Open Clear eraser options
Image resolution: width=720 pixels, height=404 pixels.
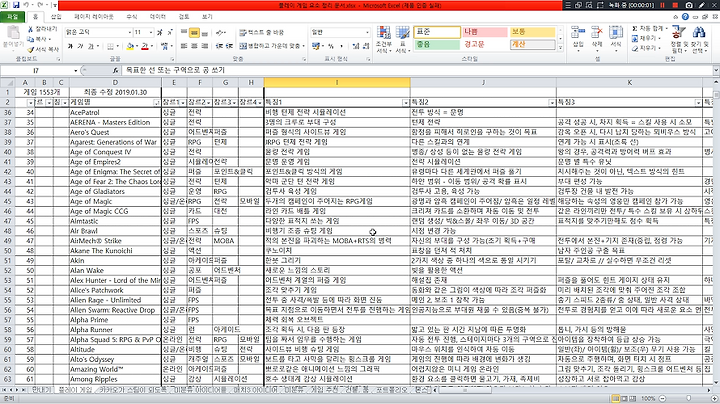click(x=645, y=48)
